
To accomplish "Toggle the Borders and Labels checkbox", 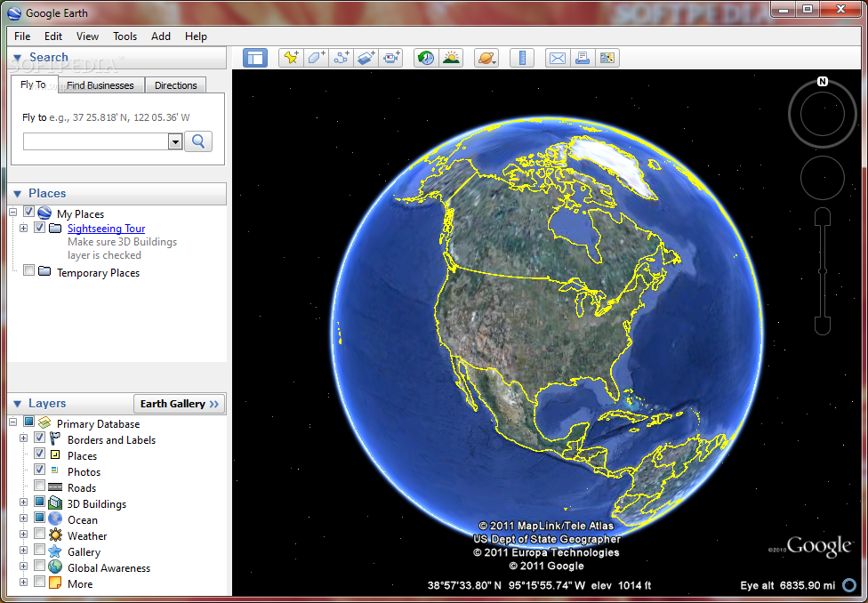I will 39,438.
